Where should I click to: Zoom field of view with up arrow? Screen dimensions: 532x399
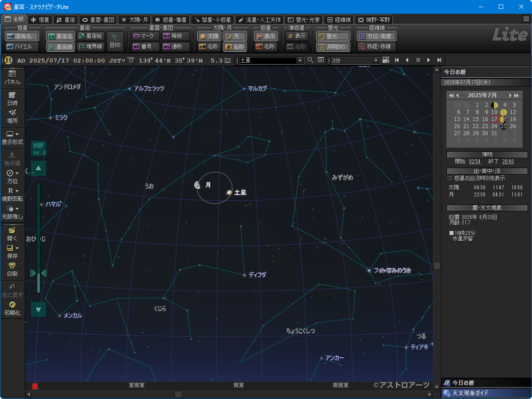click(39, 168)
